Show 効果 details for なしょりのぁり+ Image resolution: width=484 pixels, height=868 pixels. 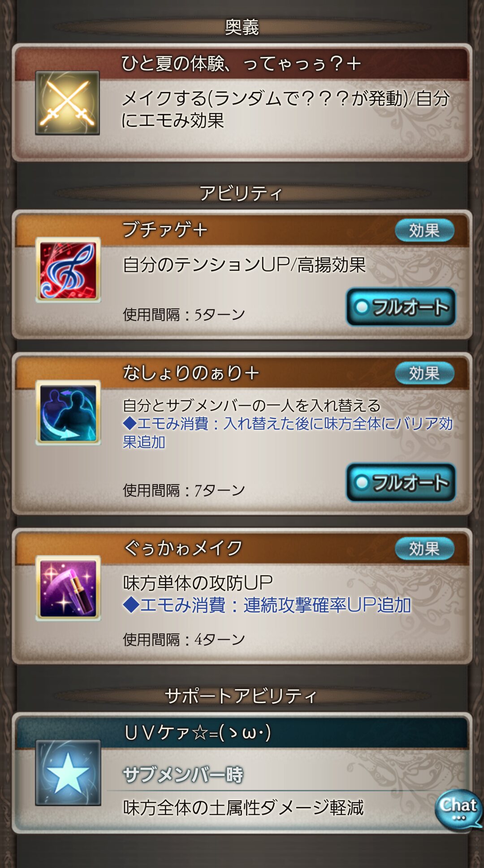click(424, 373)
